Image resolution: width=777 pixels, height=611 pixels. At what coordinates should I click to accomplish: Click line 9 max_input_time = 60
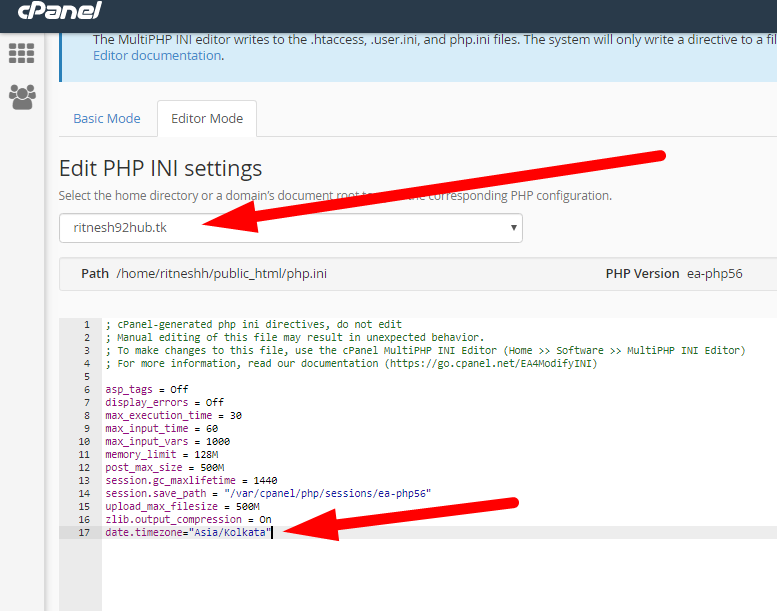(x=162, y=428)
